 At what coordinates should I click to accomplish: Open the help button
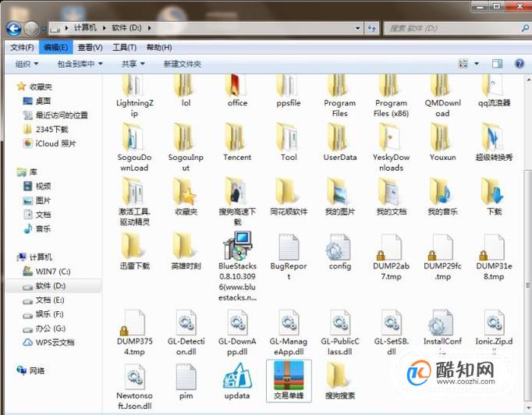click(x=519, y=63)
